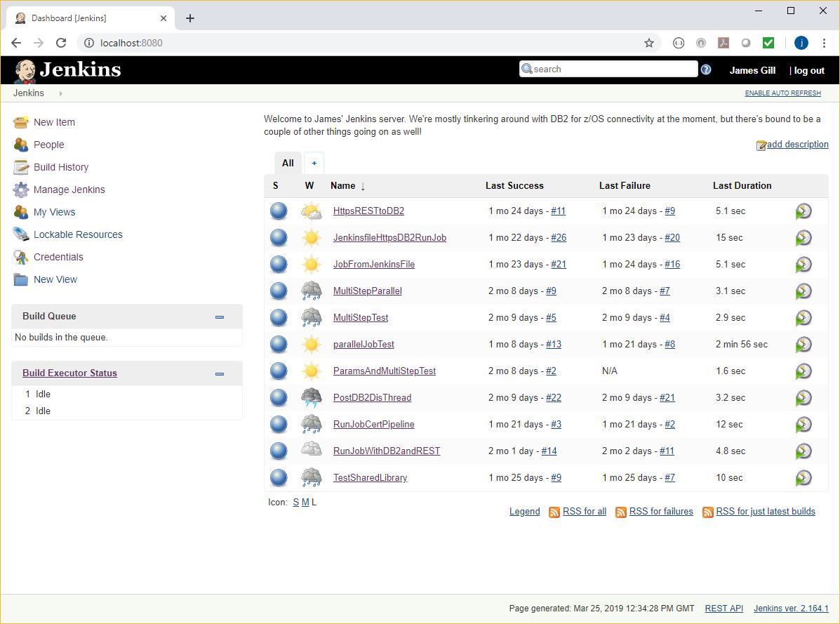840x624 pixels.
Task: Open the Legend link
Action: click(x=524, y=512)
